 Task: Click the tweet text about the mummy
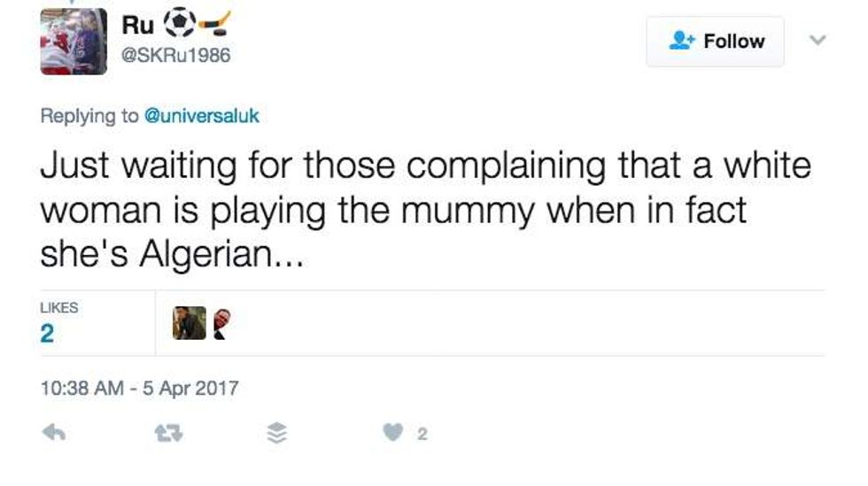click(x=425, y=212)
